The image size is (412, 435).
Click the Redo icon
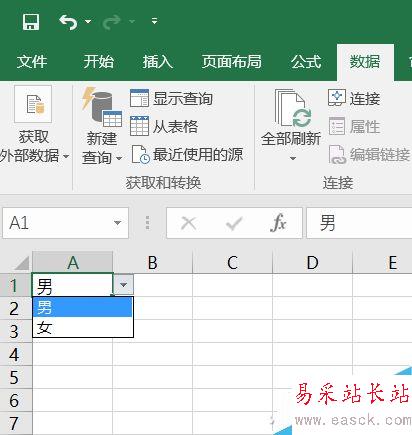[x=111, y=22]
